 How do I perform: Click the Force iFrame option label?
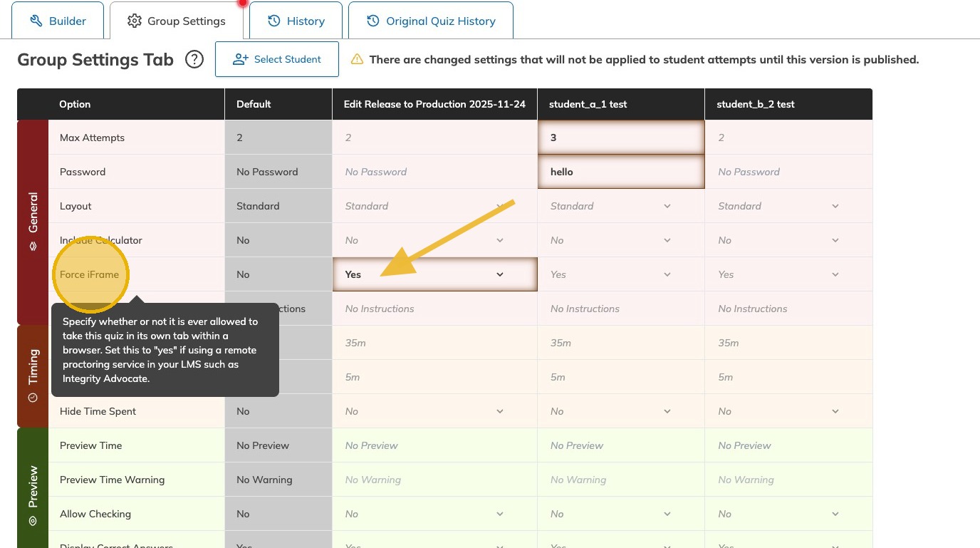tap(89, 274)
